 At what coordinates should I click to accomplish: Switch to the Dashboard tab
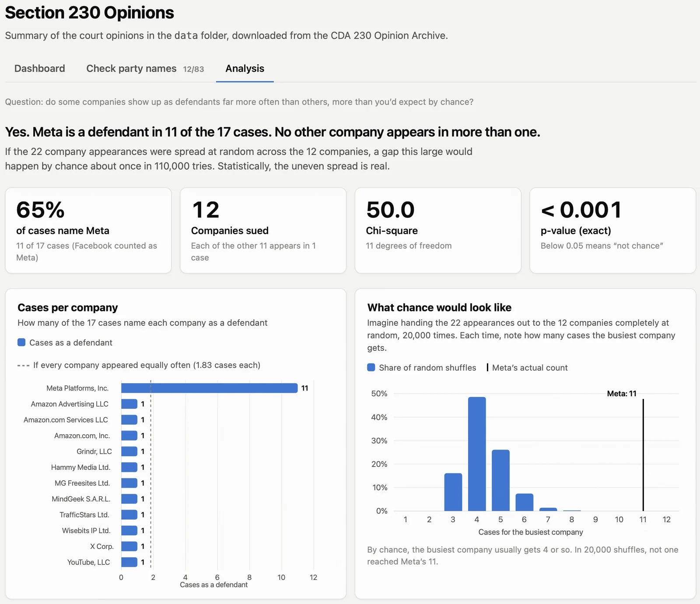(x=39, y=69)
